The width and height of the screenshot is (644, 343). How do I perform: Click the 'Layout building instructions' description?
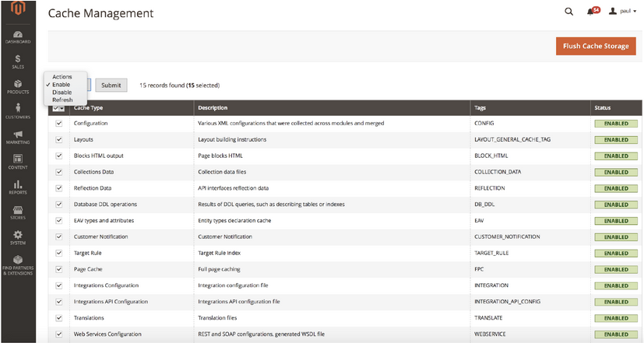tap(232, 139)
